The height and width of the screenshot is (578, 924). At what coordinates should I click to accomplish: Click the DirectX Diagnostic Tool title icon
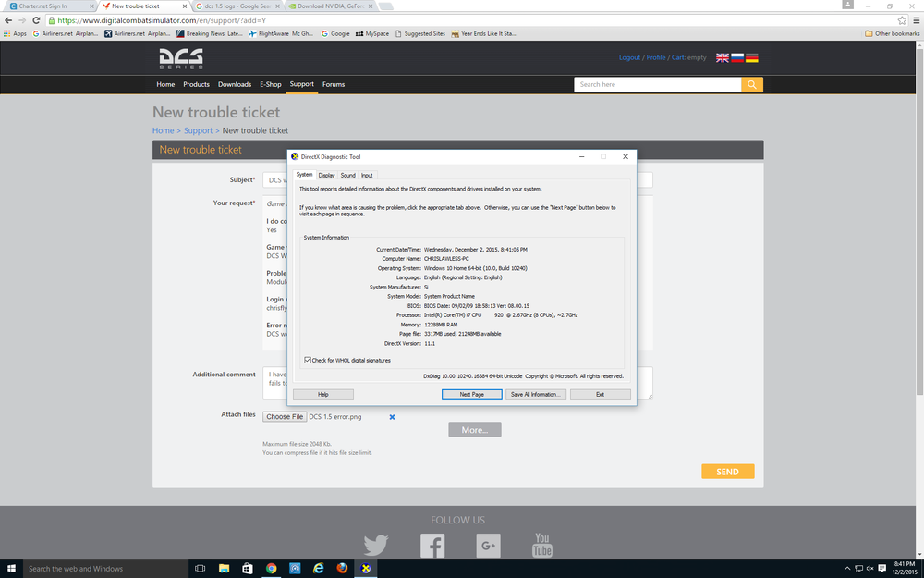pos(296,157)
